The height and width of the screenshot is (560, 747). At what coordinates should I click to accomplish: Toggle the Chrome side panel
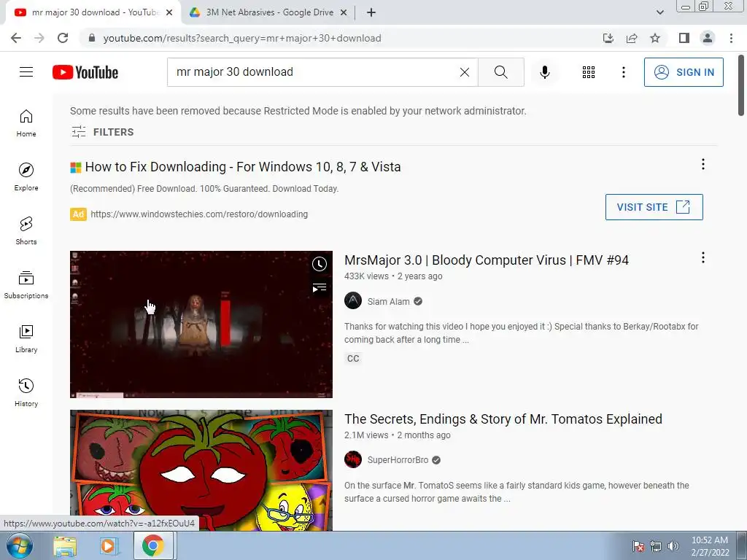click(x=684, y=38)
